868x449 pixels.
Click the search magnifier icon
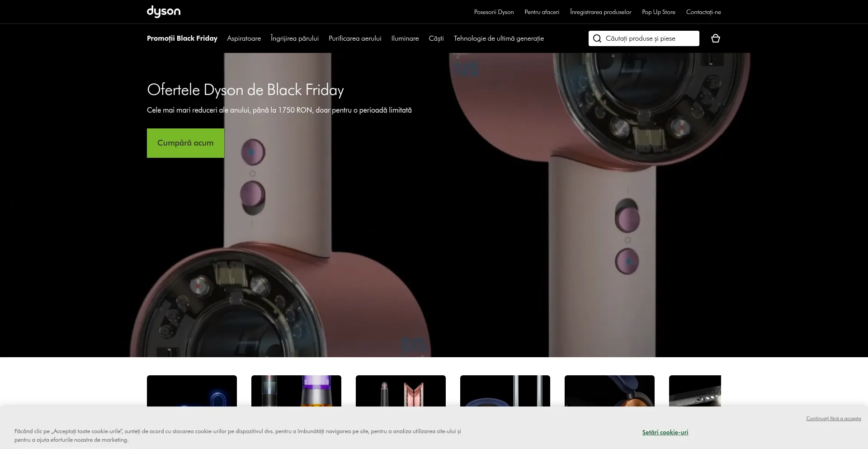tap(597, 38)
